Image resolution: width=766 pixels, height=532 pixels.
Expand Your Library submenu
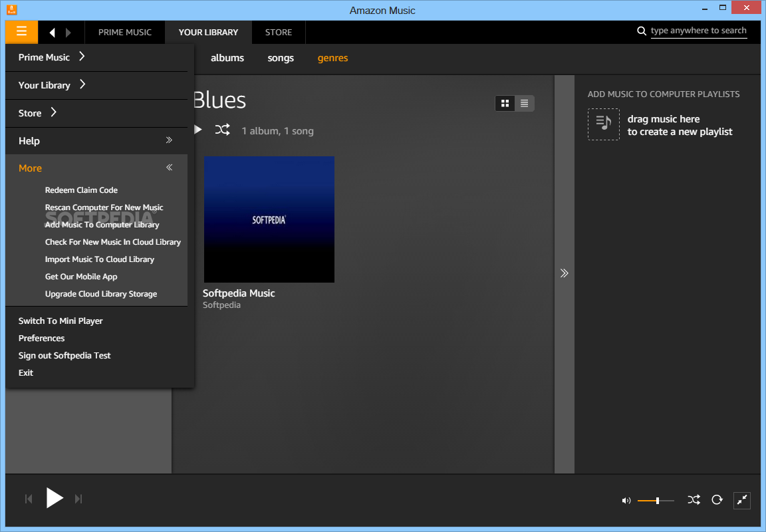coord(96,86)
